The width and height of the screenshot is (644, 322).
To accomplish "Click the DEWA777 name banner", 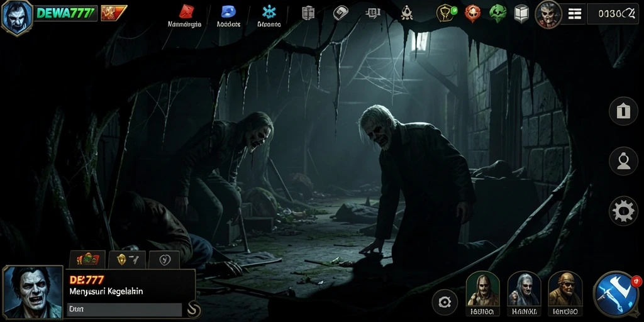I will 65,13.
